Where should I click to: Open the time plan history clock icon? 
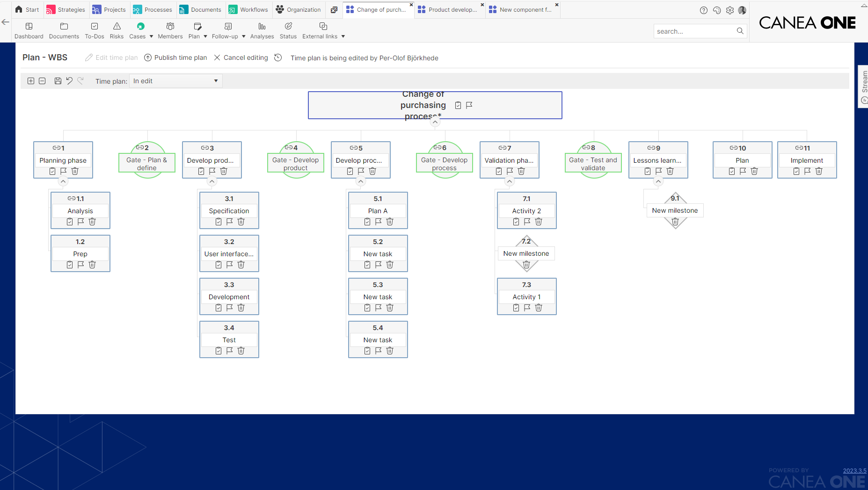tap(278, 58)
